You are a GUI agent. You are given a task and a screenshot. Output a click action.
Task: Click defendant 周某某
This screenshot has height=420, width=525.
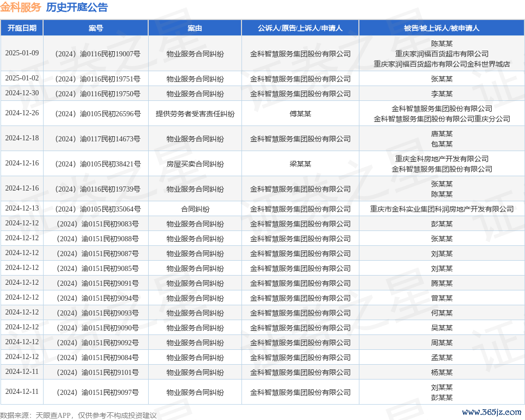pyautogui.click(x=441, y=343)
